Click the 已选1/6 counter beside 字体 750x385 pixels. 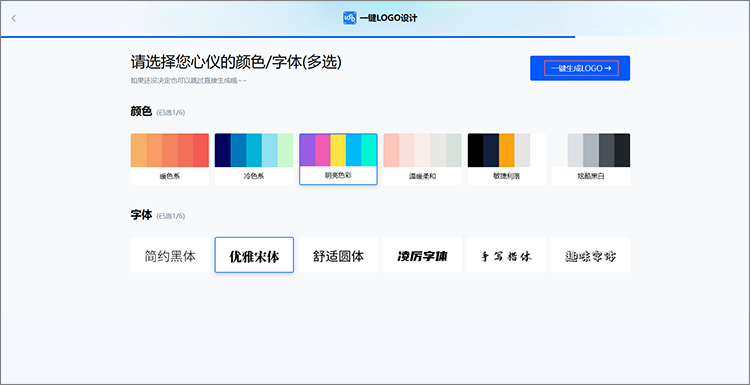[171, 216]
